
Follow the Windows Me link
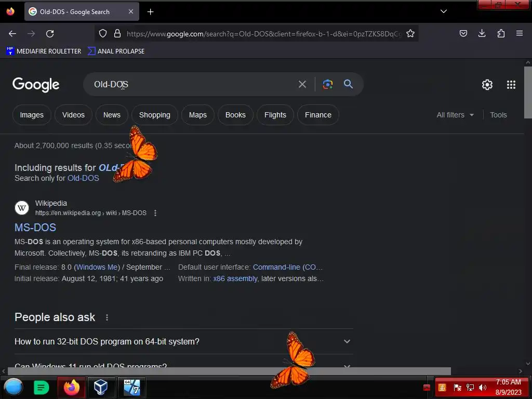click(x=97, y=267)
